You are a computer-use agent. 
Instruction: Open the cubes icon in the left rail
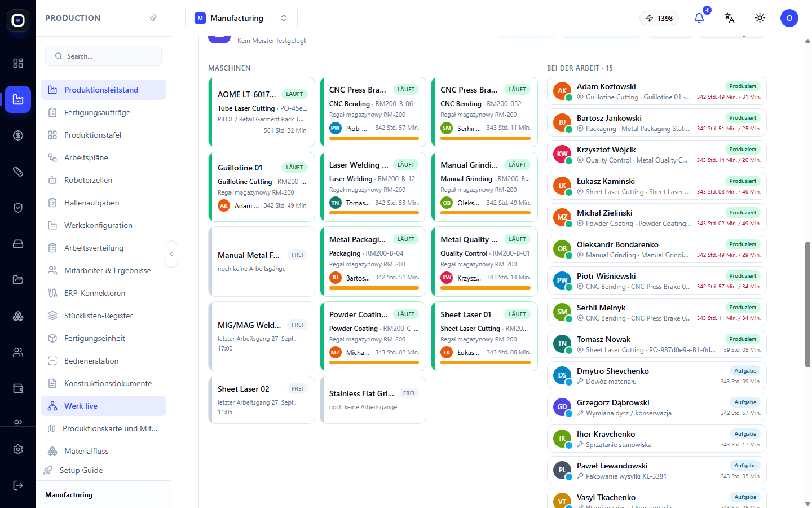[x=18, y=316]
